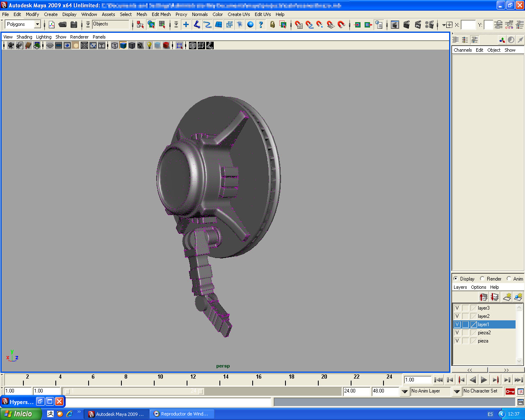The image size is (525, 420).
Task: Toggle visibility V box of layer3
Action: pos(457,308)
